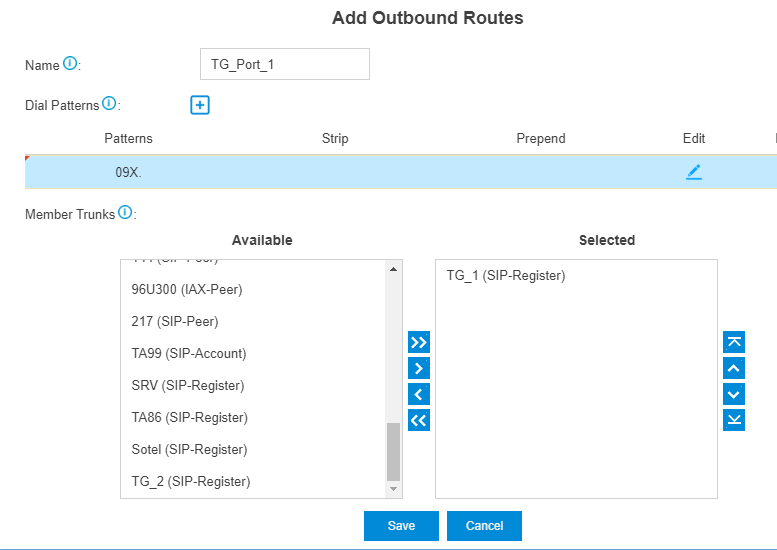Click the add dial pattern plus icon
Viewport: 777px width, 550px height.
click(x=200, y=105)
